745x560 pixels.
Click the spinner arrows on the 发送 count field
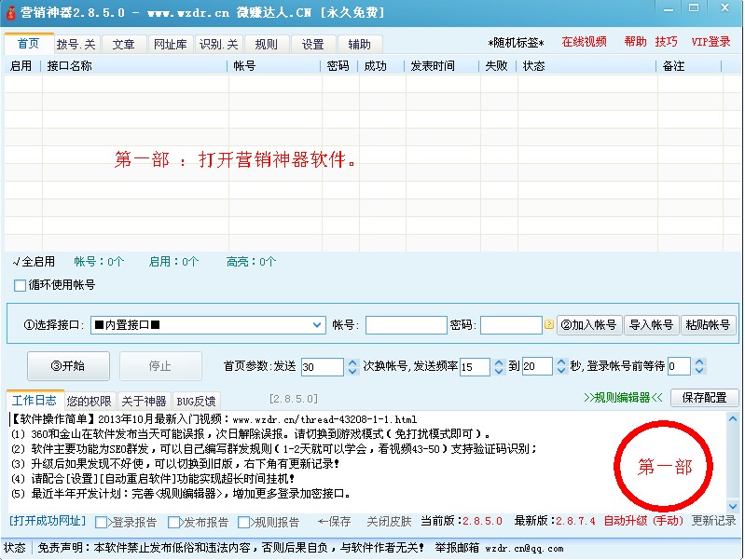[351, 366]
